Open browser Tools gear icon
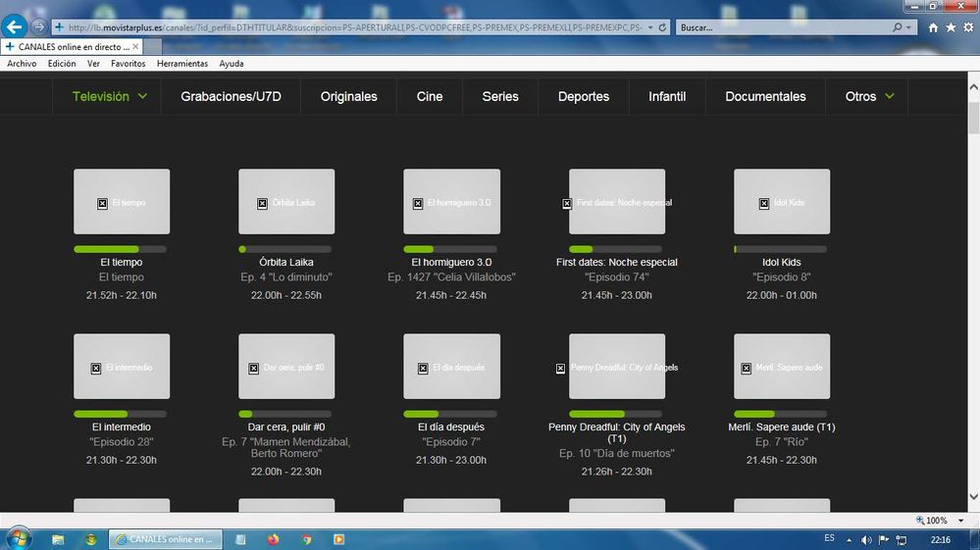The width and height of the screenshot is (980, 550). 966,27
